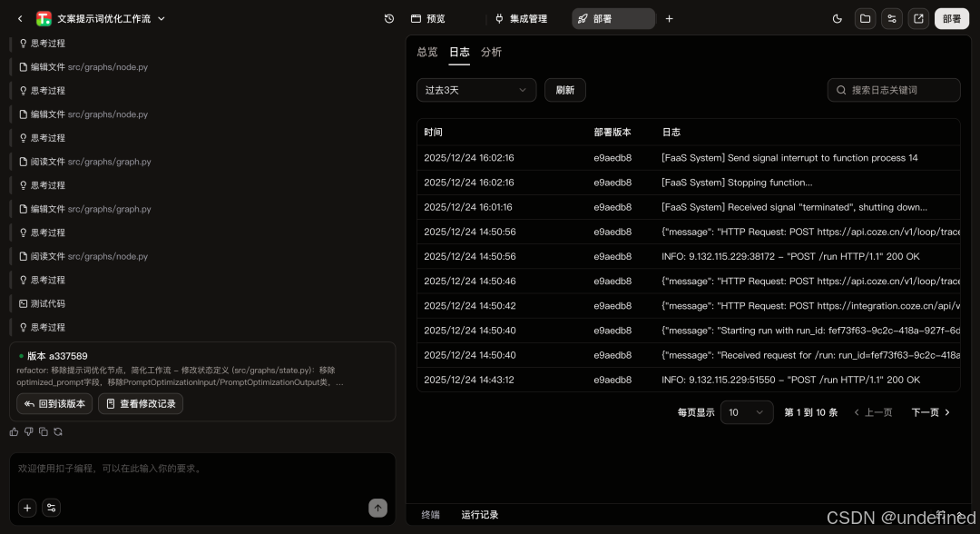Focus the 搜索日志关键词 search field
The width and height of the screenshot is (980, 534).
(x=894, y=90)
